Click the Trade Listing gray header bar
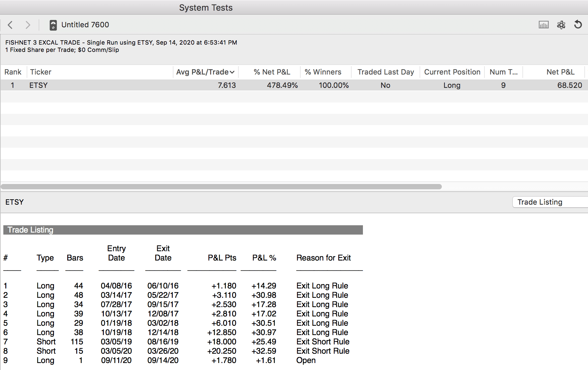Viewport: 588px width, 370px height. (183, 230)
